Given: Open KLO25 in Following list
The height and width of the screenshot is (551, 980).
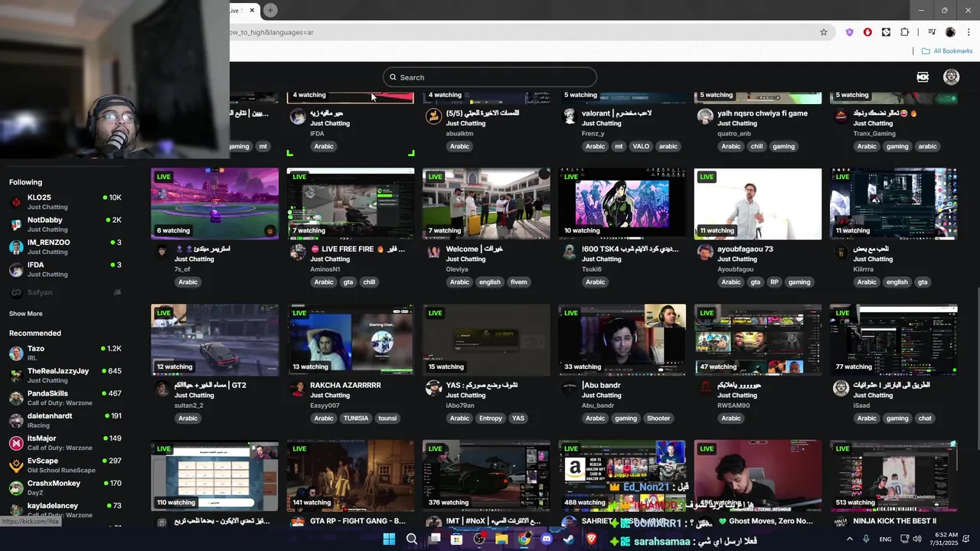Looking at the screenshot, I should pos(65,202).
